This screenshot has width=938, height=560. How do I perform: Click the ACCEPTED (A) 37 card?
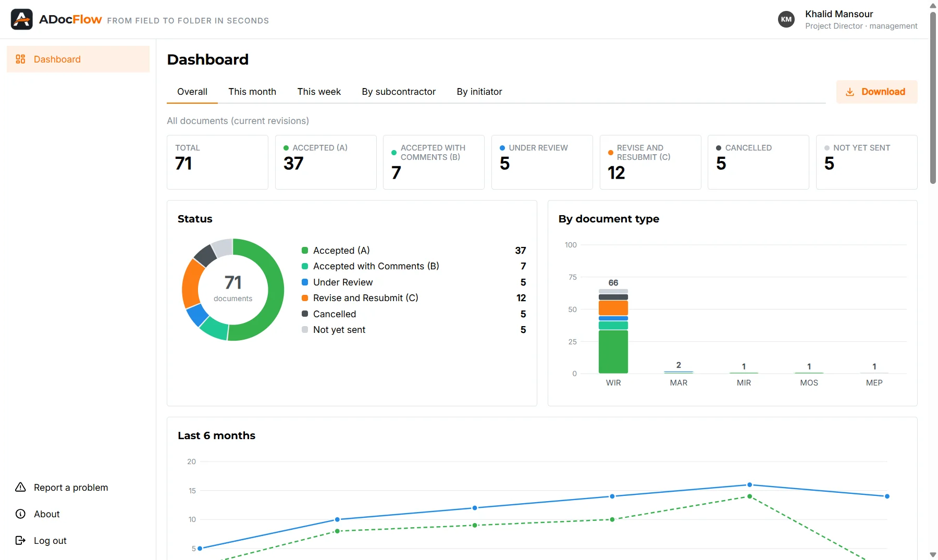[326, 162]
